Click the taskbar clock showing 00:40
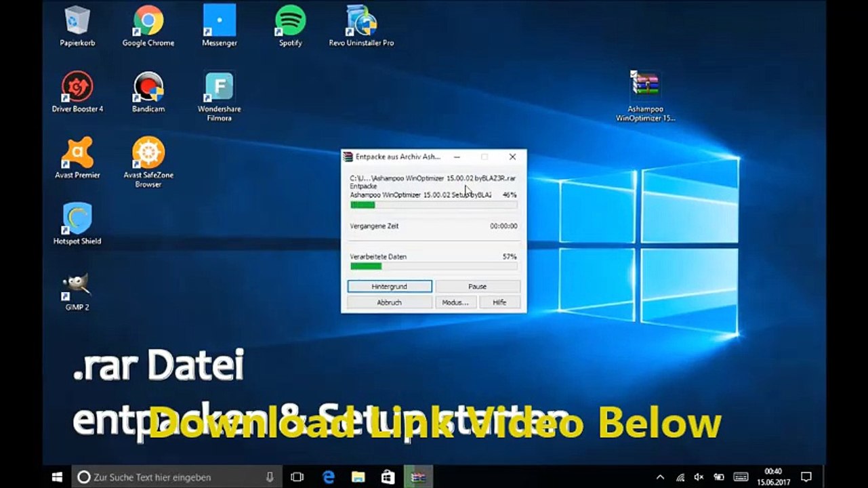 click(x=773, y=476)
